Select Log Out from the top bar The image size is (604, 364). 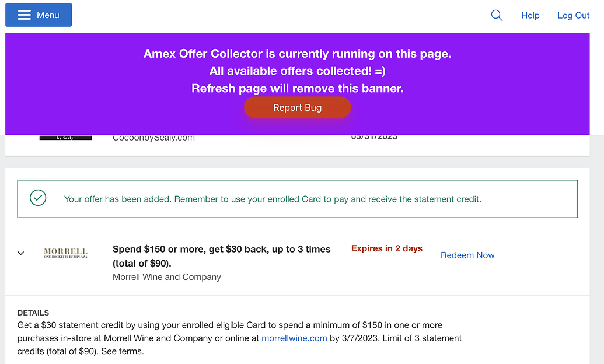pos(573,15)
